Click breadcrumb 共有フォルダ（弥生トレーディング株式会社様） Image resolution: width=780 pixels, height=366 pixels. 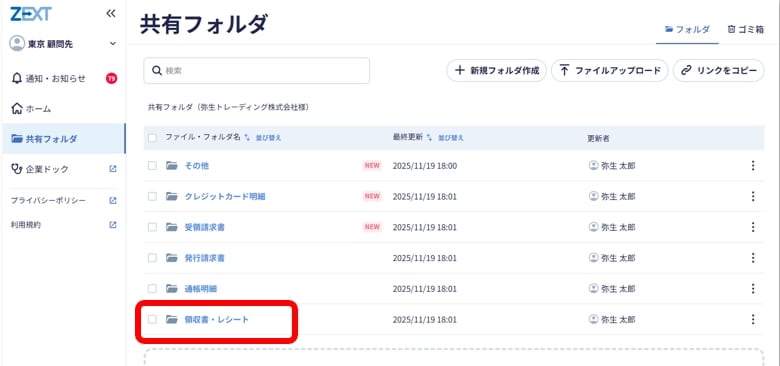tap(228, 107)
